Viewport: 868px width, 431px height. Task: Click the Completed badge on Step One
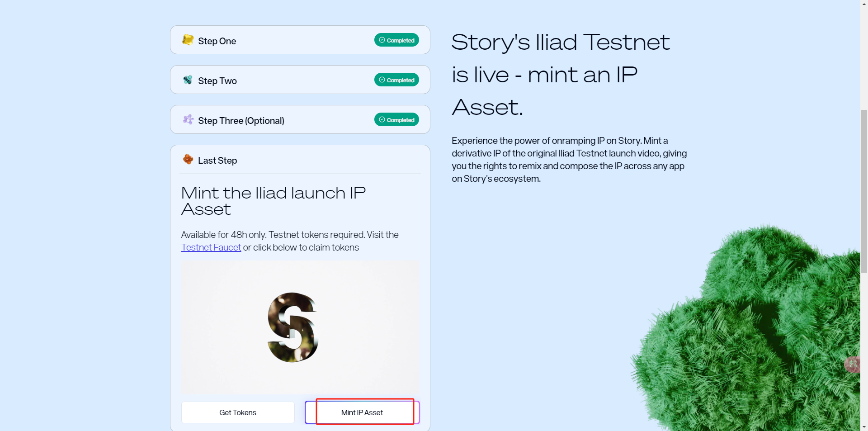pyautogui.click(x=396, y=40)
